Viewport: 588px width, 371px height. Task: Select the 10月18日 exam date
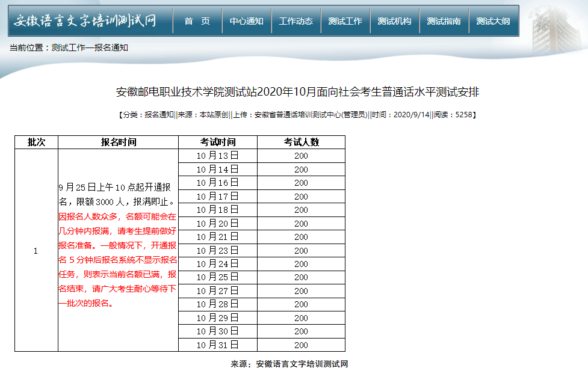click(x=218, y=210)
